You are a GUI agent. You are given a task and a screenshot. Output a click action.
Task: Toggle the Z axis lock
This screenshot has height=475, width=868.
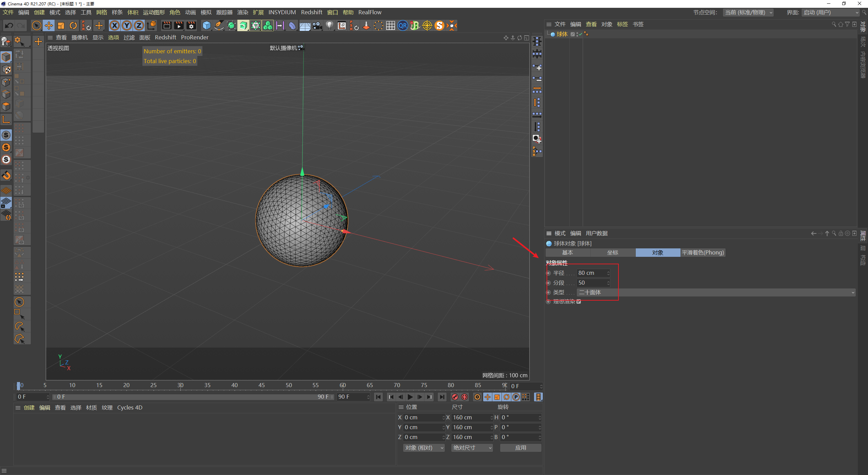pos(139,25)
